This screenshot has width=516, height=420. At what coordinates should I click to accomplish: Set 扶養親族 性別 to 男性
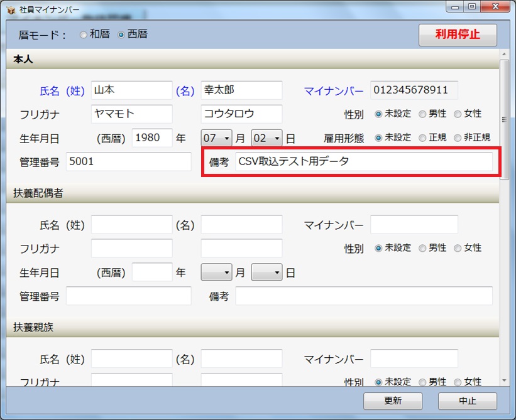point(422,382)
